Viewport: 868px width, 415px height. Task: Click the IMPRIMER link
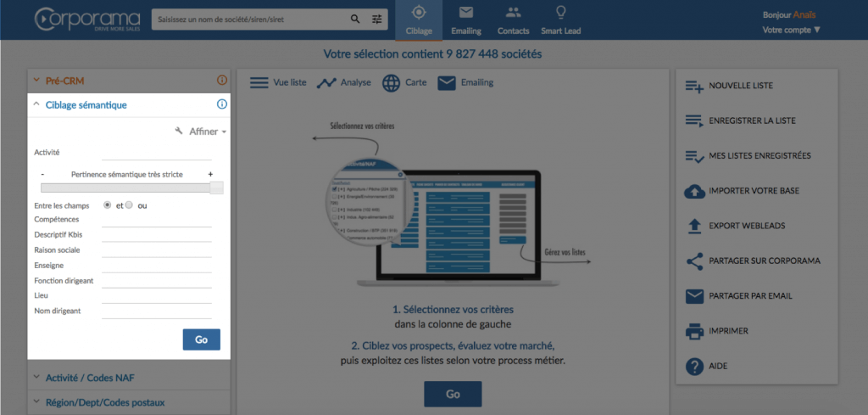(728, 331)
